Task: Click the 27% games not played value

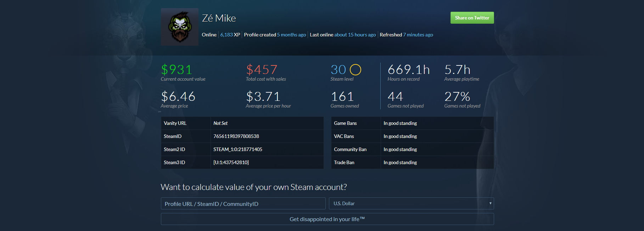Action: pyautogui.click(x=457, y=96)
